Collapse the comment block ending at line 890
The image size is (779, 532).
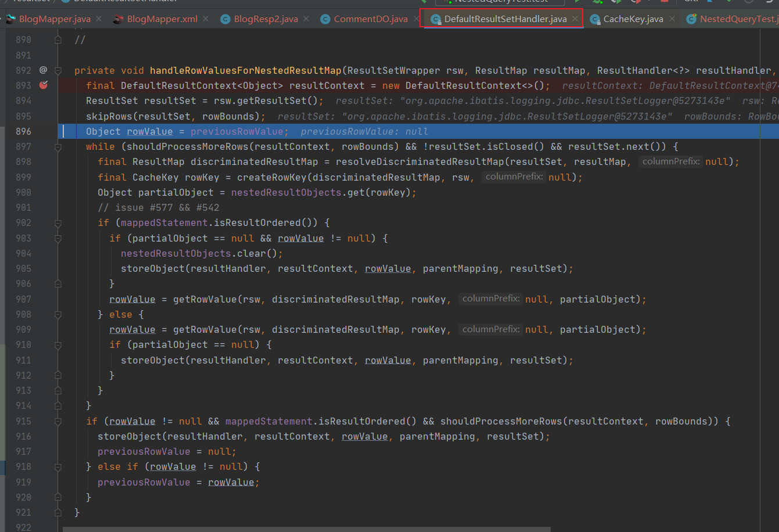(x=58, y=40)
